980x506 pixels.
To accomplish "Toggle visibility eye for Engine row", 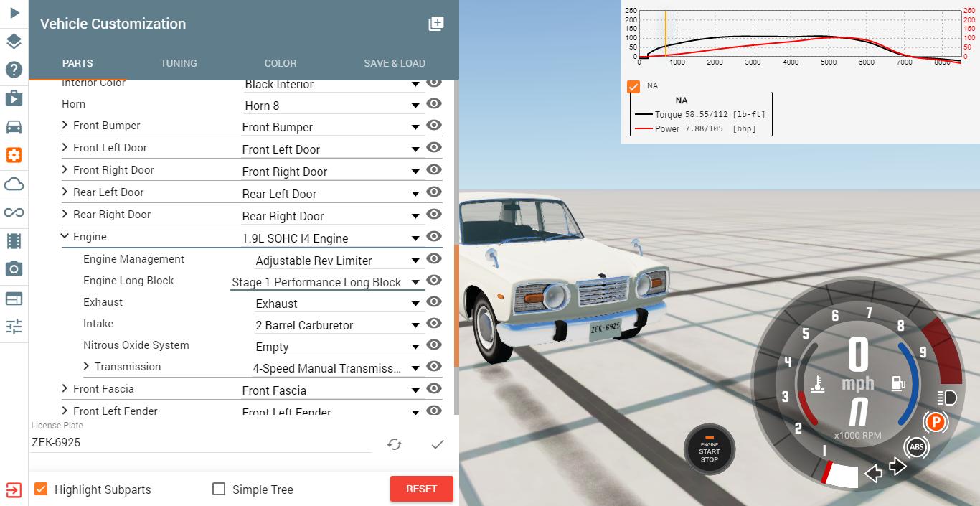I will 433,236.
